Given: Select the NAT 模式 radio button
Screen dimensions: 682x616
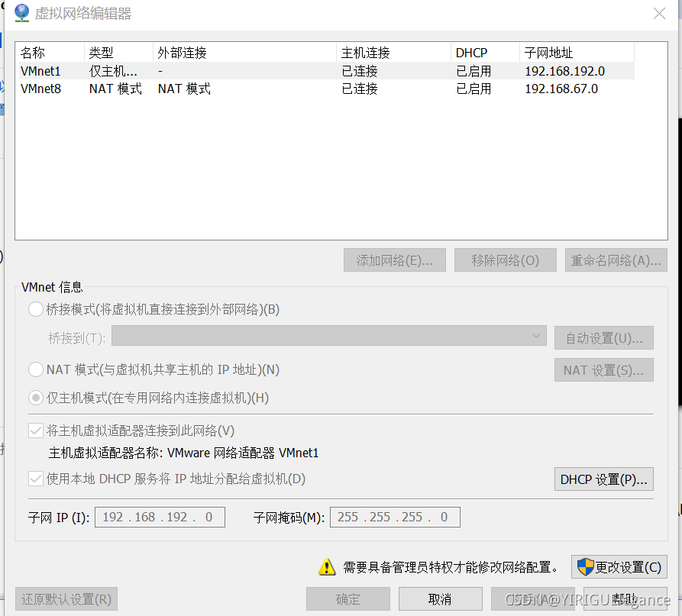Looking at the screenshot, I should [x=35, y=369].
